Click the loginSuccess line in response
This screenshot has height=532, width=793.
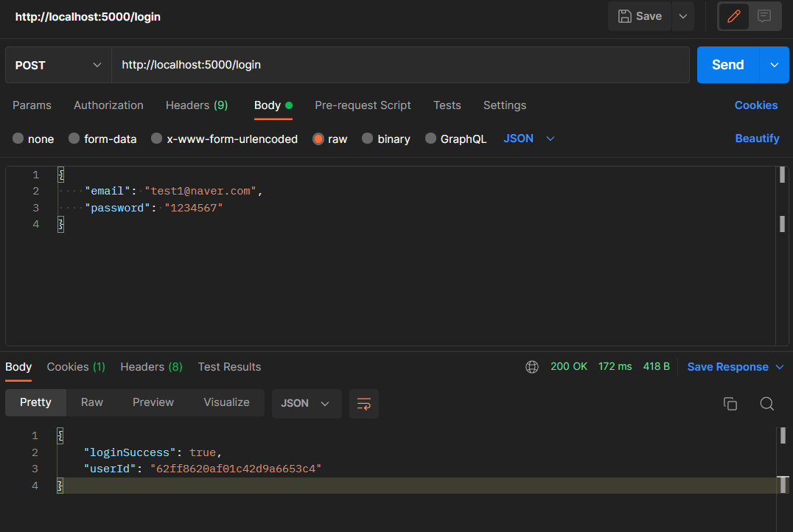(x=153, y=452)
